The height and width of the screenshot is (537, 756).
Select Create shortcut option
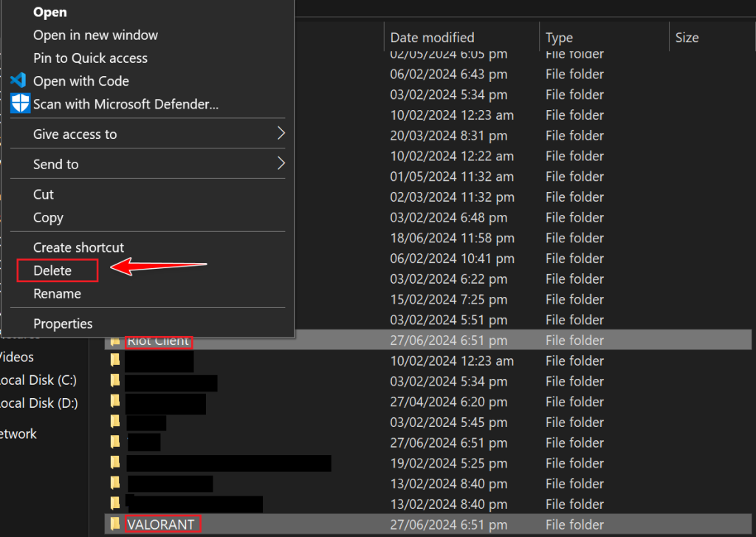point(78,247)
